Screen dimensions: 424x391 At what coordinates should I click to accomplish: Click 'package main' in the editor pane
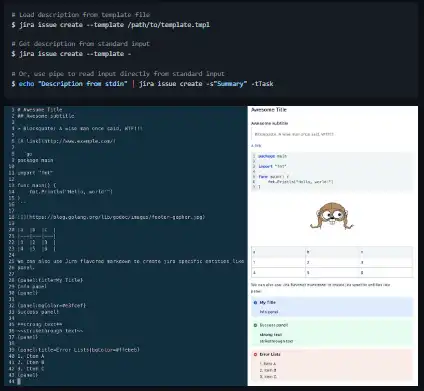[x=35, y=160]
